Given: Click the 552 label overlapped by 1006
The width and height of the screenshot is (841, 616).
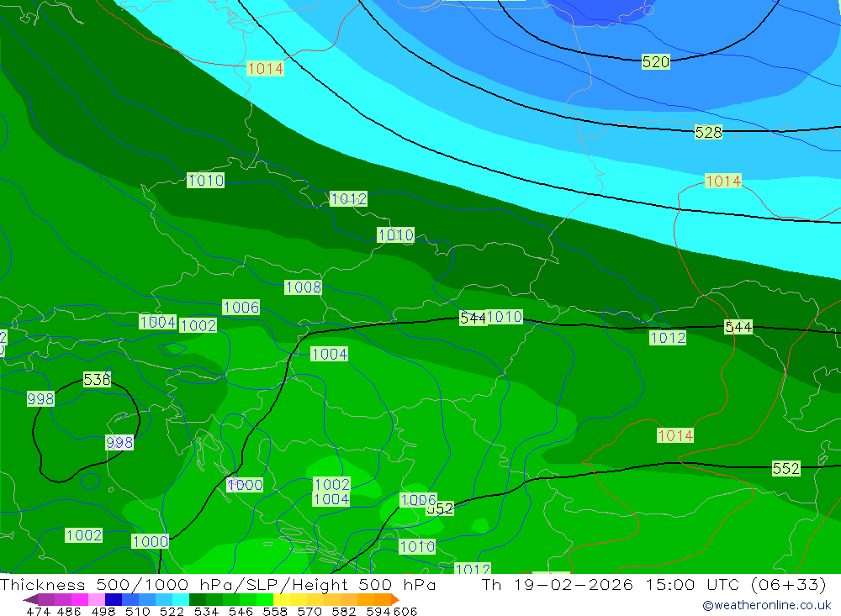Looking at the screenshot, I should click(441, 508).
